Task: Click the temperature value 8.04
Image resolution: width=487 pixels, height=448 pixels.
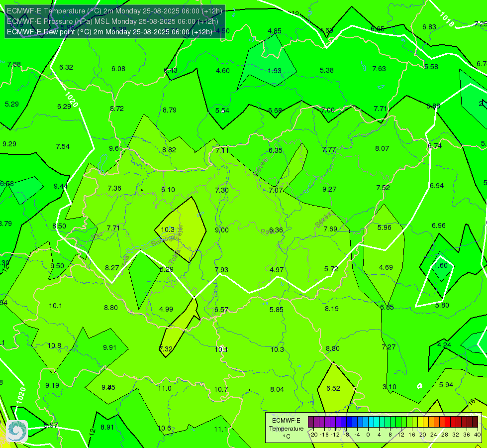Action: 277,389
